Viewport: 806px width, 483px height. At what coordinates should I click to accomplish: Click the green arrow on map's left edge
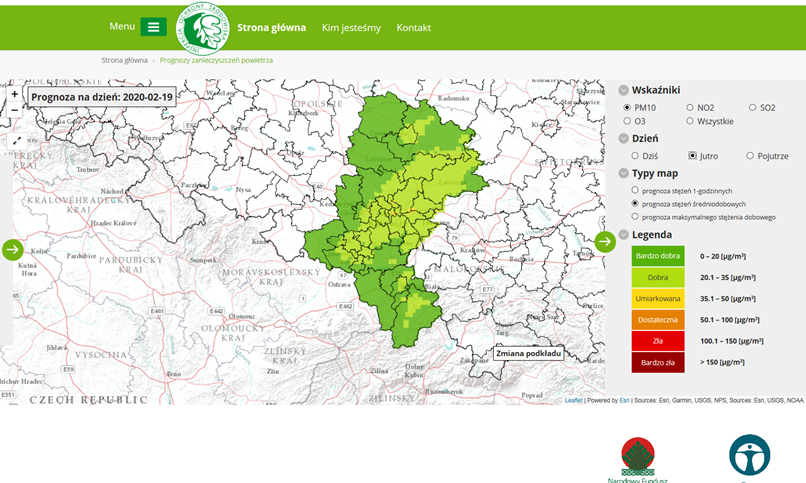pyautogui.click(x=12, y=249)
